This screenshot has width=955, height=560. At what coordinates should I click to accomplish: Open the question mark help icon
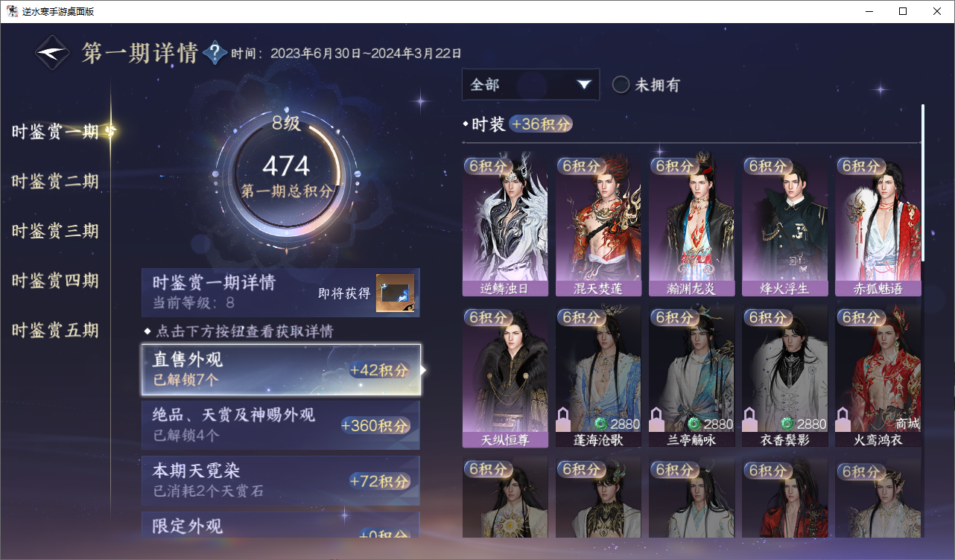tap(215, 53)
